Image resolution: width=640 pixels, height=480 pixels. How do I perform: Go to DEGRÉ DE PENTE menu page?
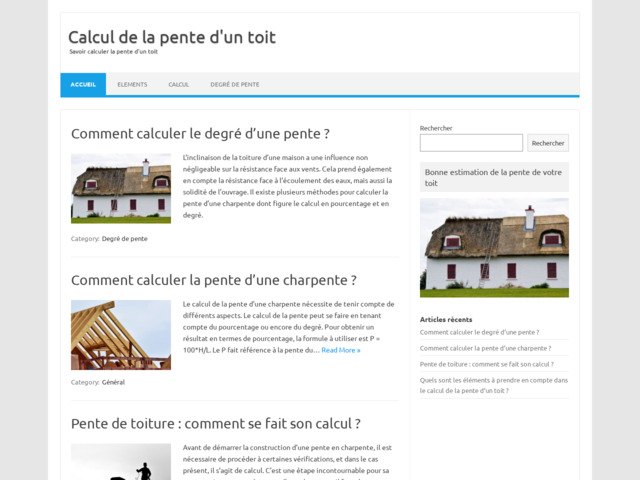[x=234, y=84]
